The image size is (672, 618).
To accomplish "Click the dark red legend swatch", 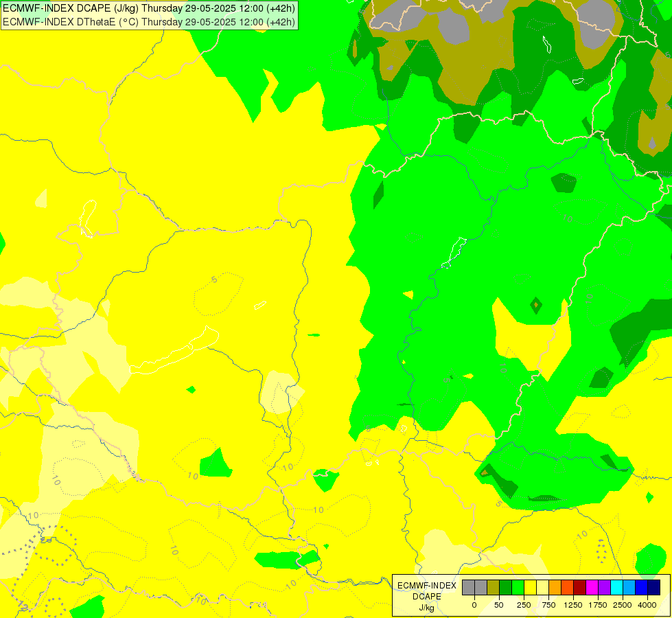I will tap(580, 587).
